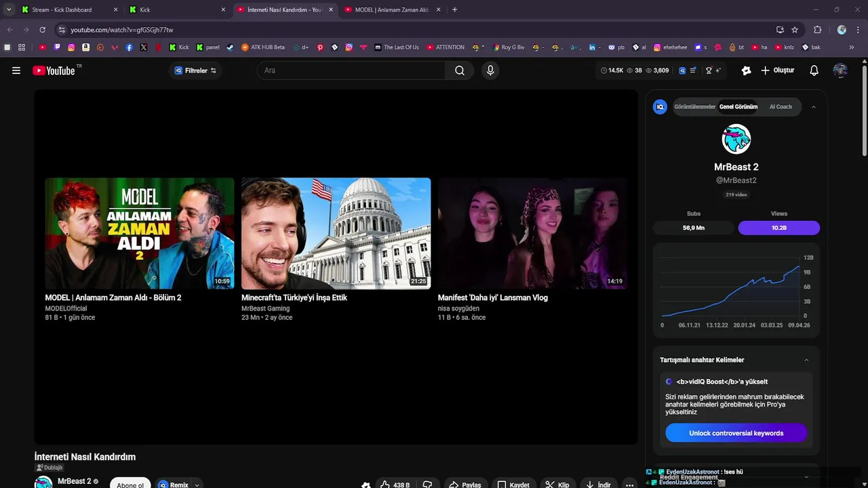The image size is (868, 488).
Task: Open the nisa soygüden channel link
Action: click(x=458, y=308)
